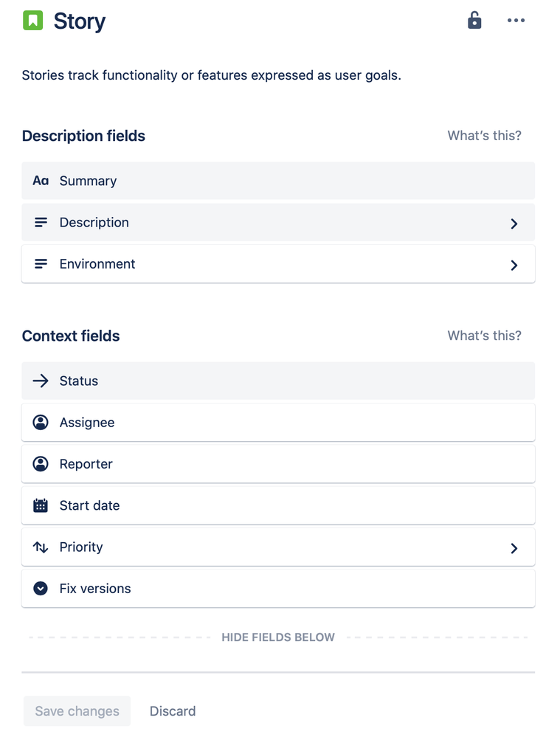Open What's this? beside Context fields
Image resolution: width=560 pixels, height=737 pixels.
click(x=484, y=336)
